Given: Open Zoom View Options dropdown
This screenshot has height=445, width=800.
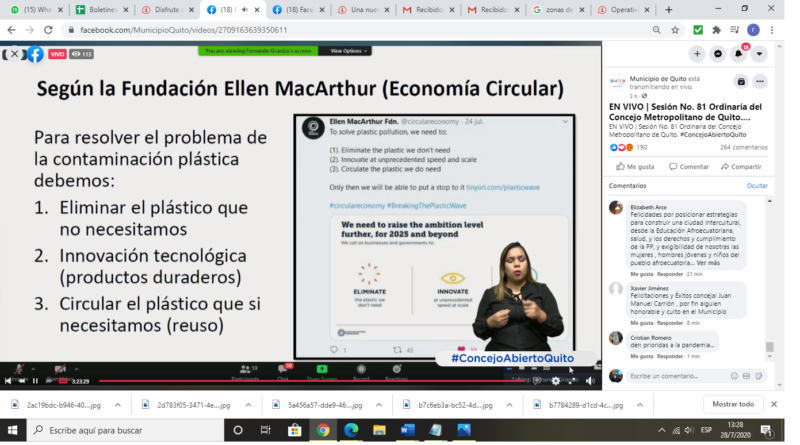Looking at the screenshot, I should click(349, 51).
